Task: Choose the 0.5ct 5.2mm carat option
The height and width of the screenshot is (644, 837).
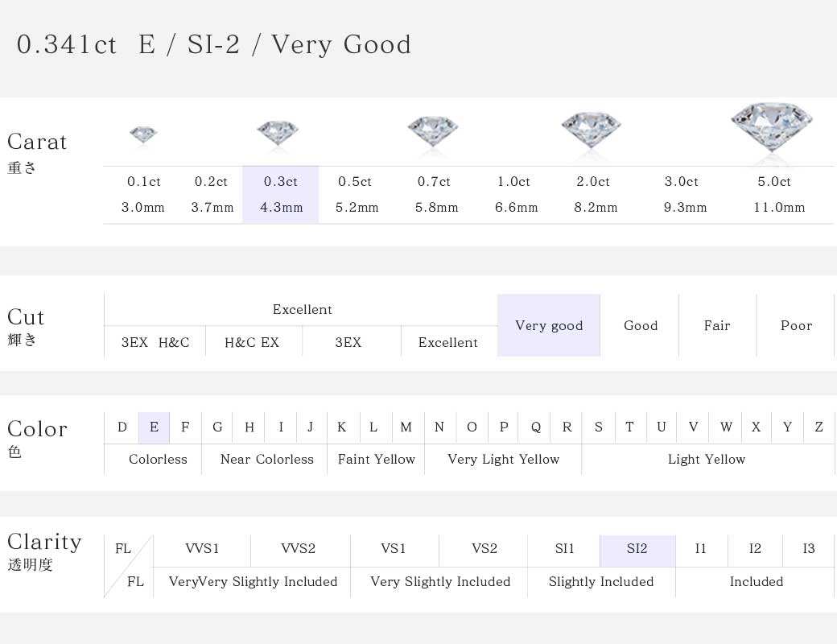Action: [357, 194]
